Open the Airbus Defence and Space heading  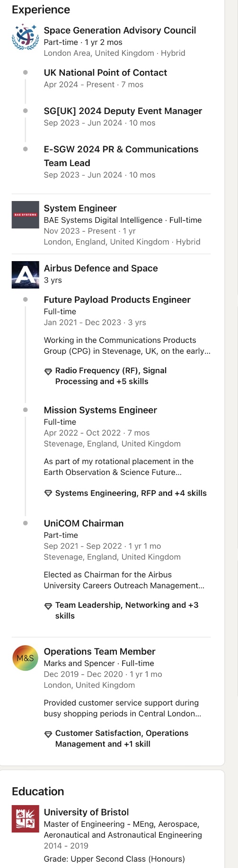coord(101,268)
